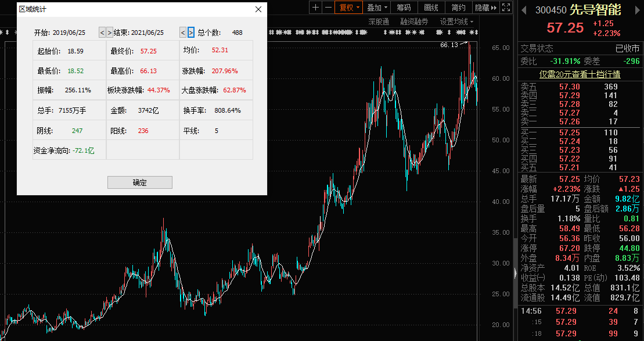
Task: Go to previous stock with left arrow
Action: point(523,10)
